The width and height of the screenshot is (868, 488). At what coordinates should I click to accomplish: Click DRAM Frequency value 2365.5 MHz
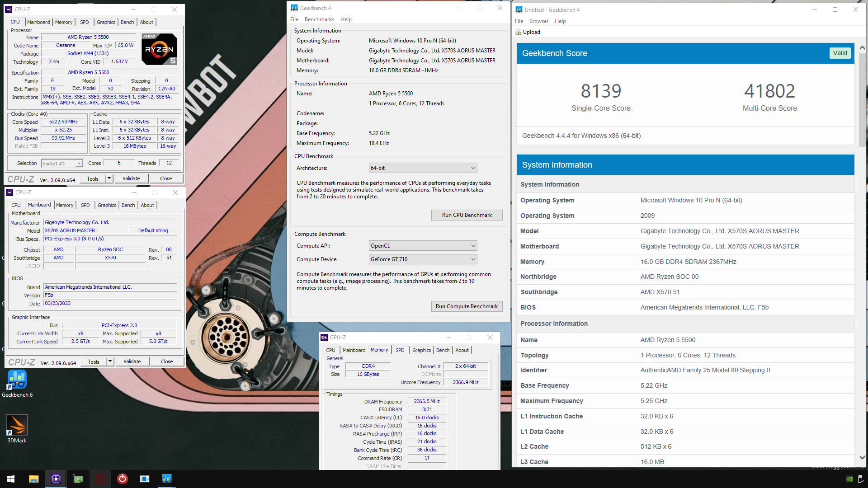pos(427,401)
